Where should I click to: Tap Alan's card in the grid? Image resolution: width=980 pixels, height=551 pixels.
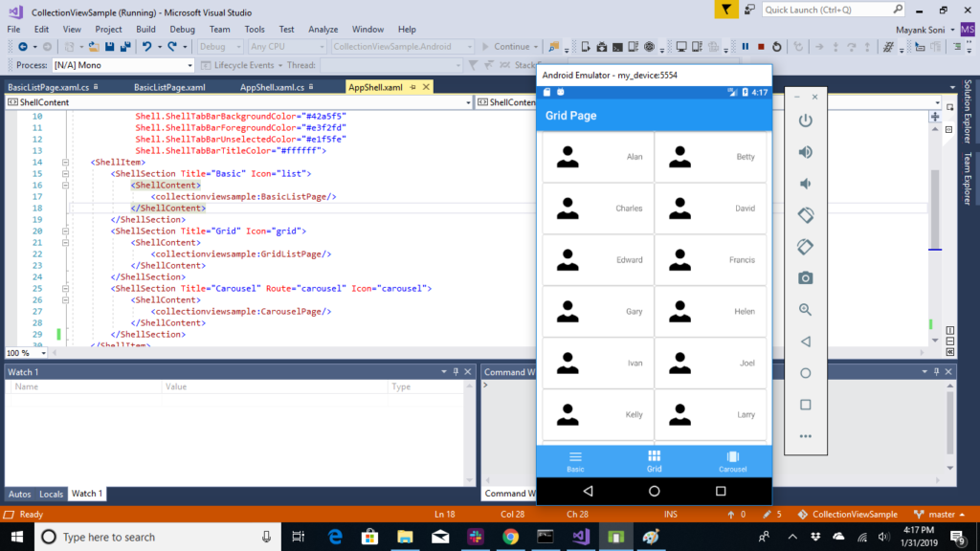[598, 157]
